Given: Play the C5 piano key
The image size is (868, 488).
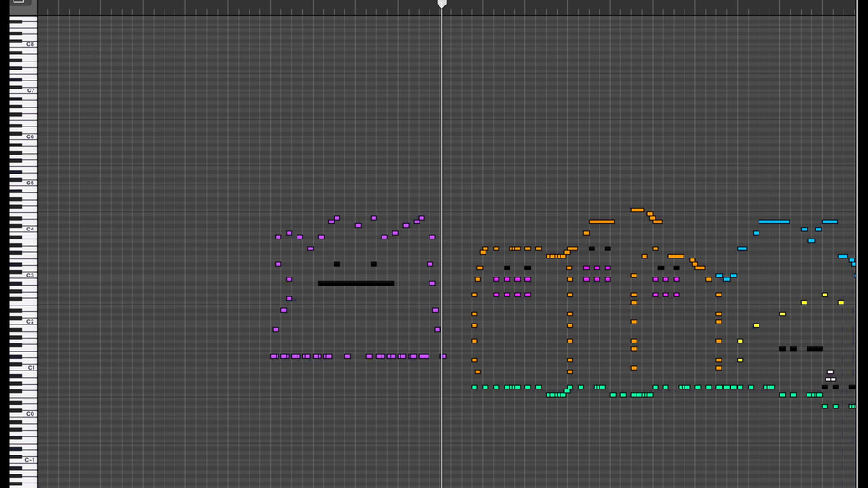Looking at the screenshot, I should 24,183.
